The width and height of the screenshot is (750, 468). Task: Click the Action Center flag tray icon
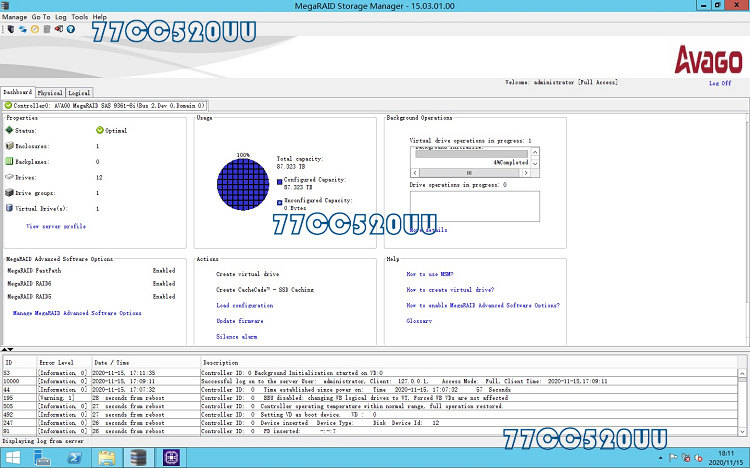(x=673, y=458)
